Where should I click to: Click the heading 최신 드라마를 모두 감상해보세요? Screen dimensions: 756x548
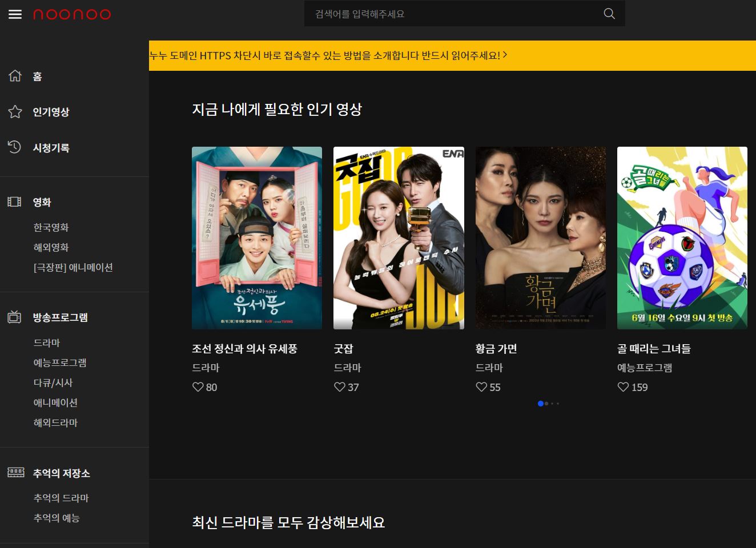click(x=288, y=522)
